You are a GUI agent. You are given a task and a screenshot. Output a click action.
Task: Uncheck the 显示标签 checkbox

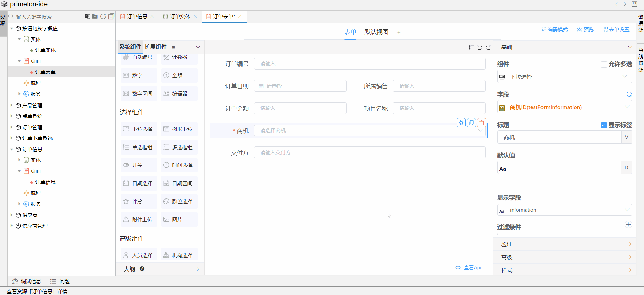(604, 125)
